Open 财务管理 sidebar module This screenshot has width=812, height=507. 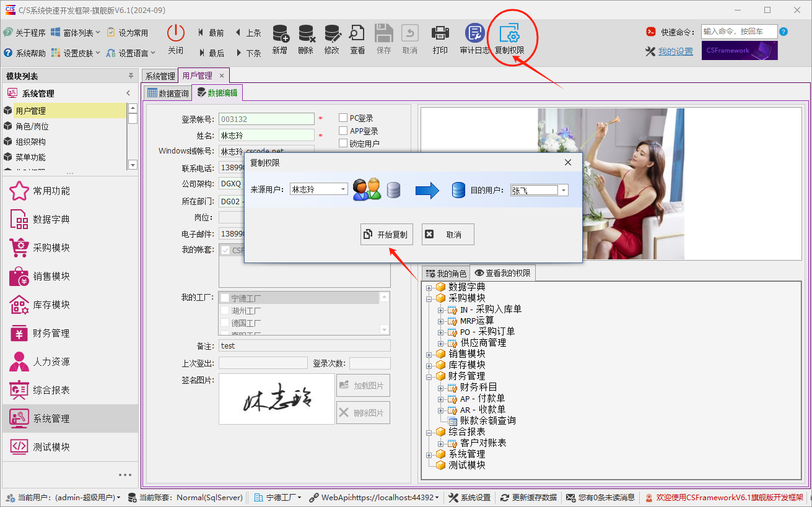pyautogui.click(x=70, y=333)
